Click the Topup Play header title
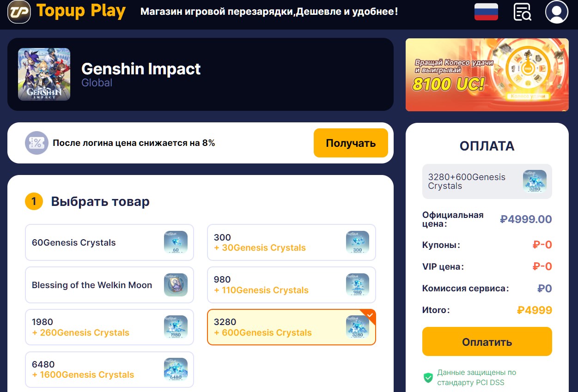The width and height of the screenshot is (578, 392). click(81, 12)
